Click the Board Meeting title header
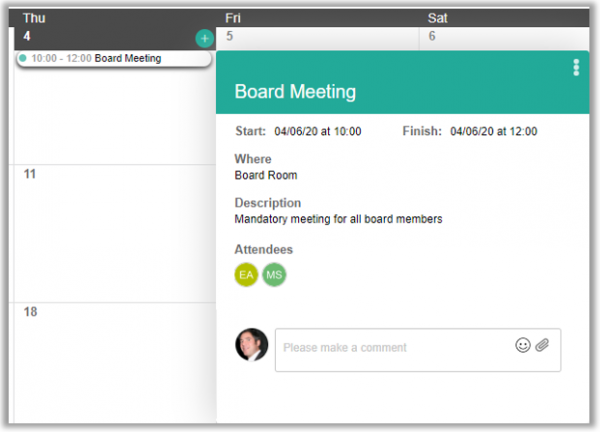Image resolution: width=600 pixels, height=432 pixels. point(295,92)
